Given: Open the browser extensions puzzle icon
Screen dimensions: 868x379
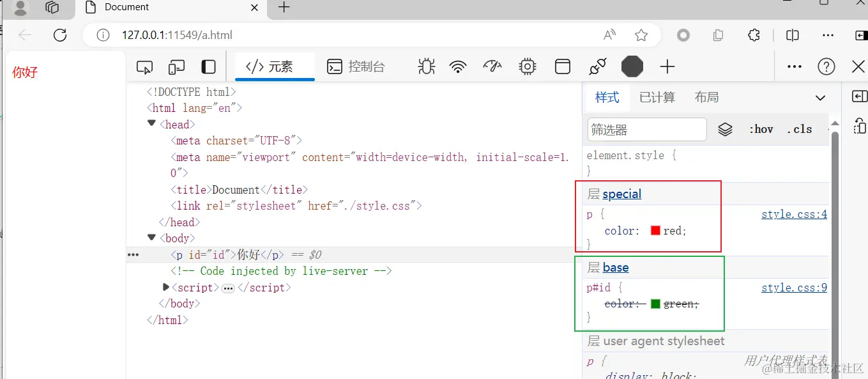Looking at the screenshot, I should click(754, 35).
